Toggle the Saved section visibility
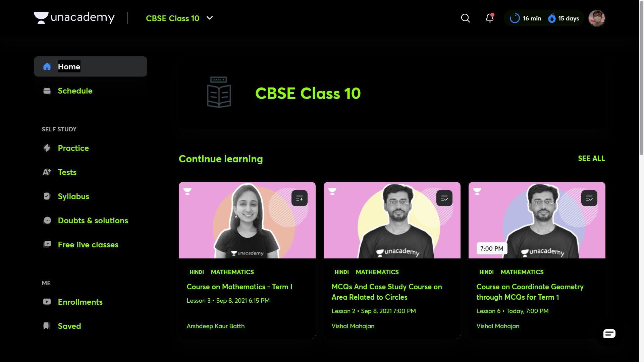Viewport: 644px width, 362px height. point(69,325)
